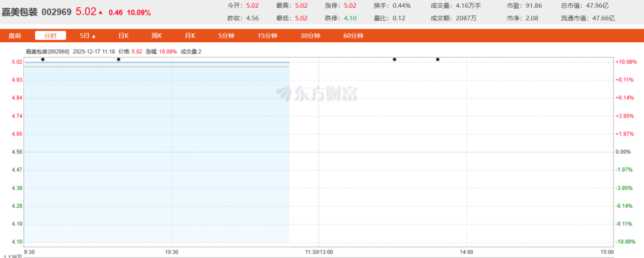The width and height of the screenshot is (644, 258).
Task: Click the timestamp 2025-12-17 11:18
Action: coord(94,52)
